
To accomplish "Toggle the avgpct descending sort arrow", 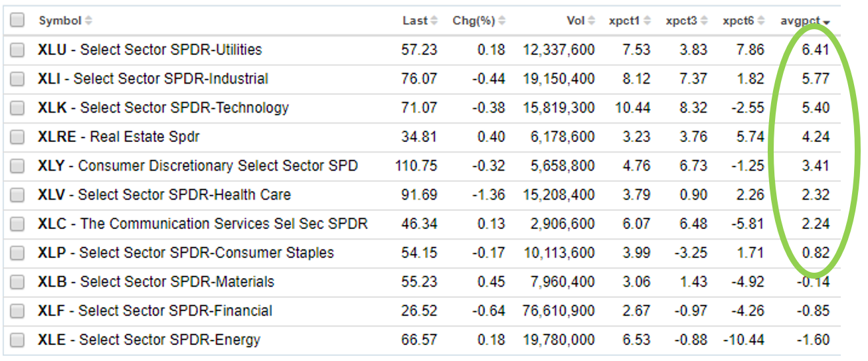I will point(827,23).
